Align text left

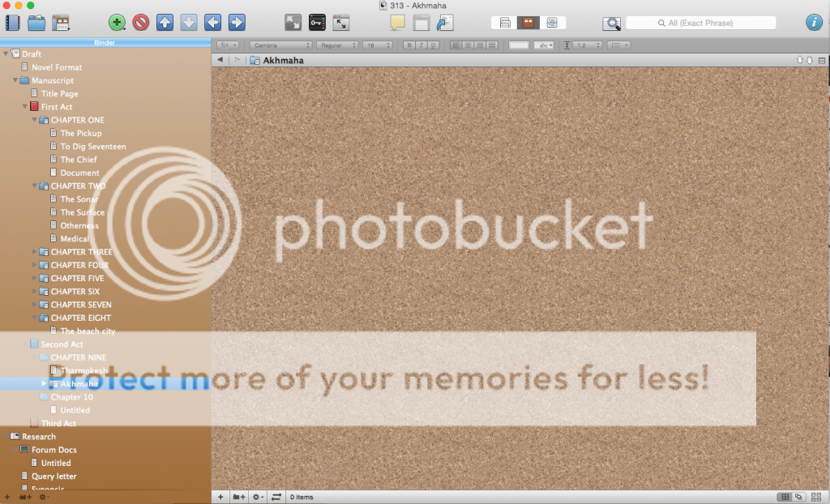[456, 45]
